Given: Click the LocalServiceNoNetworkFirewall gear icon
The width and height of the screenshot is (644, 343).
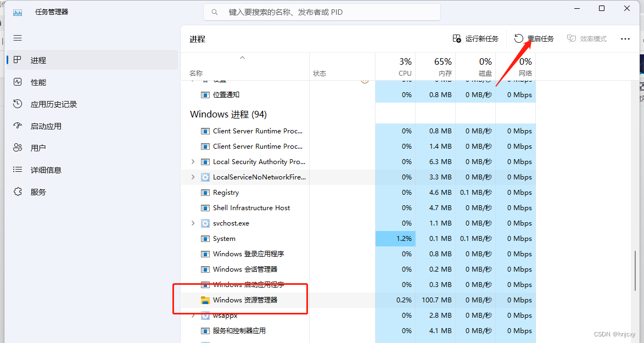Looking at the screenshot, I should tap(205, 177).
